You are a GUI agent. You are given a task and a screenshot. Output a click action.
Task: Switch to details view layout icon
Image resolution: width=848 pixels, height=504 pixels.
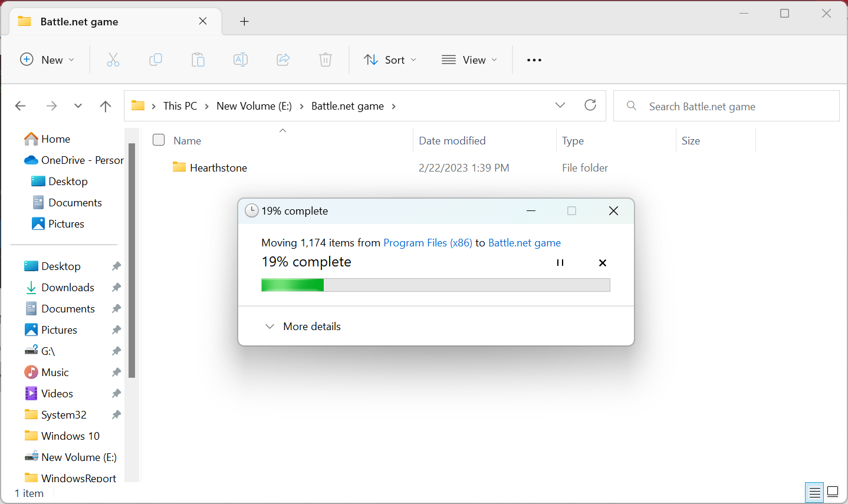tap(815, 492)
